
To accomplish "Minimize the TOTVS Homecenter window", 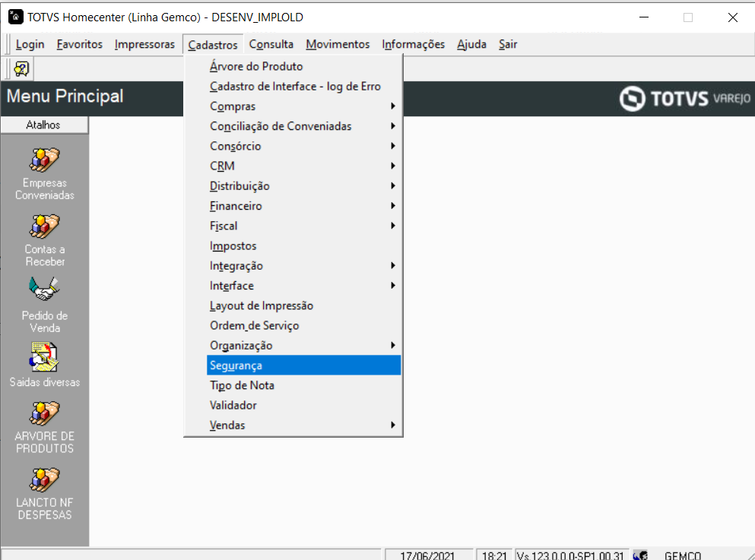I will tap(644, 17).
